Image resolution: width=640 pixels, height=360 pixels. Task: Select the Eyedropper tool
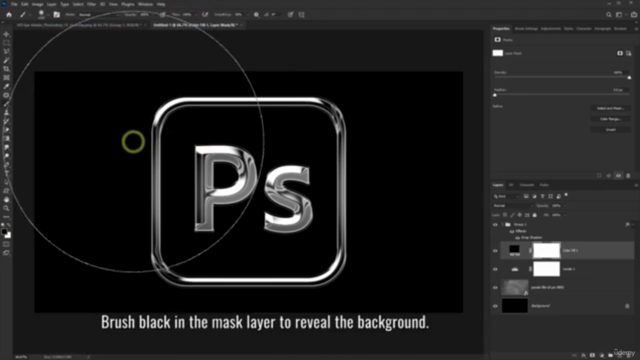pyautogui.click(x=6, y=87)
